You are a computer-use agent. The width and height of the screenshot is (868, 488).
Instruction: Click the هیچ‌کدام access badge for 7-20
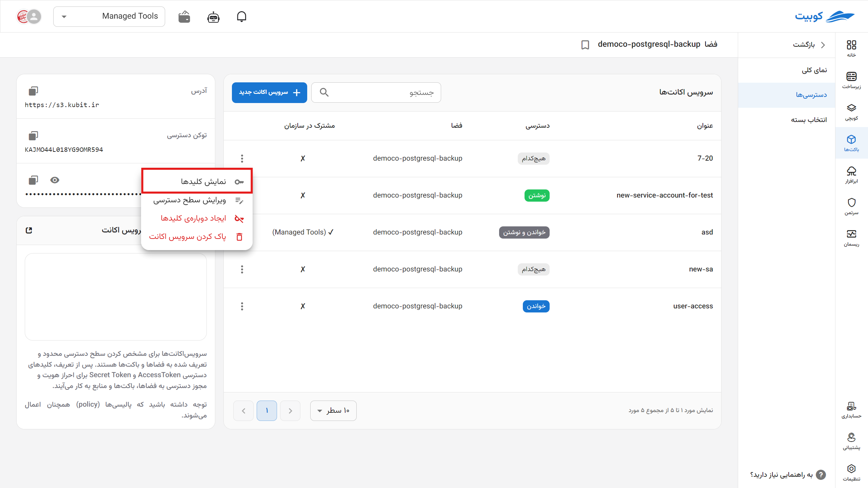[534, 159]
